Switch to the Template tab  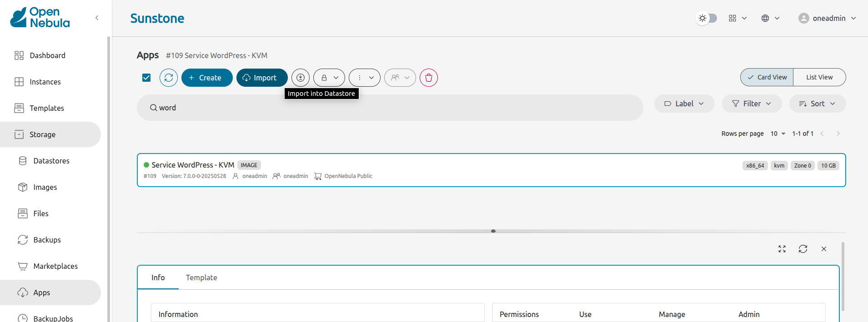(x=201, y=277)
